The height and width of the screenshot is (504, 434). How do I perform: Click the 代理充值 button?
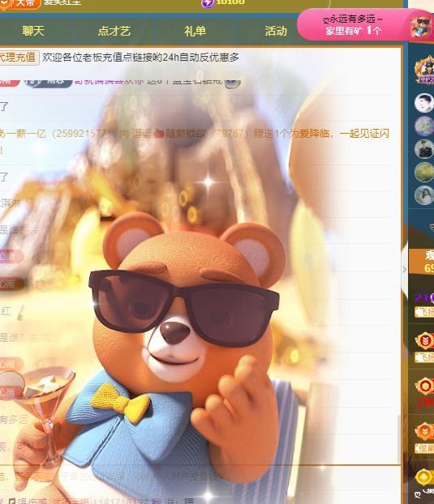pyautogui.click(x=19, y=58)
